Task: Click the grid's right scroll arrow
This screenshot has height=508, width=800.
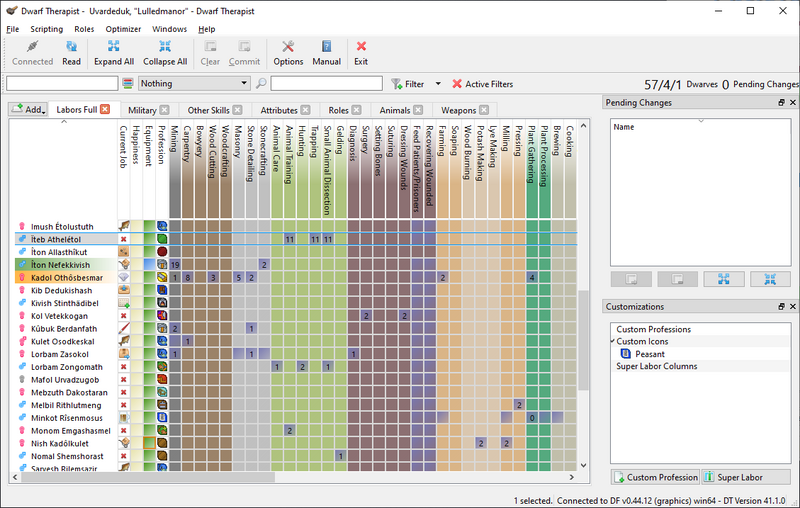Action: pos(572,477)
